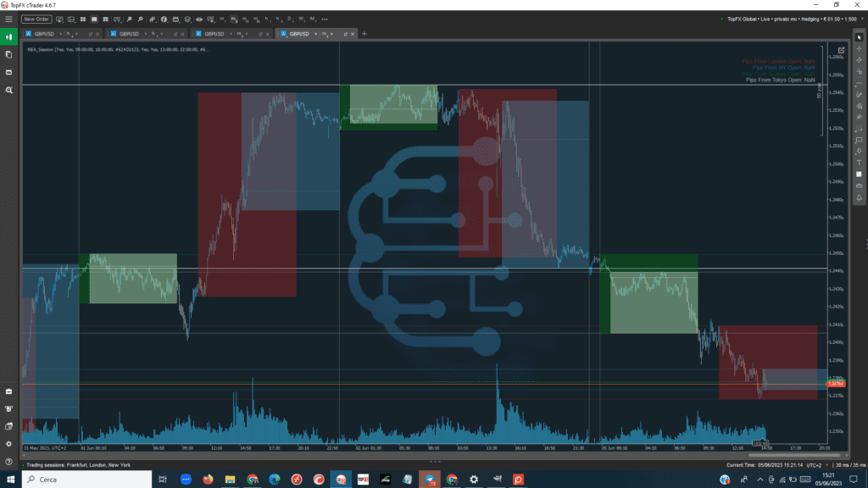Screen dimensions: 868x488
Task: Open the main hamburger menu
Action: (x=8, y=19)
